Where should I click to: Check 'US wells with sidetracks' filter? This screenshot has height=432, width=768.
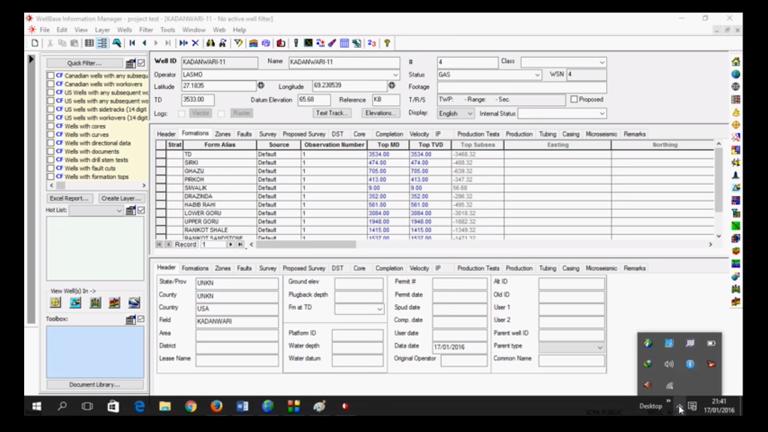50,109
